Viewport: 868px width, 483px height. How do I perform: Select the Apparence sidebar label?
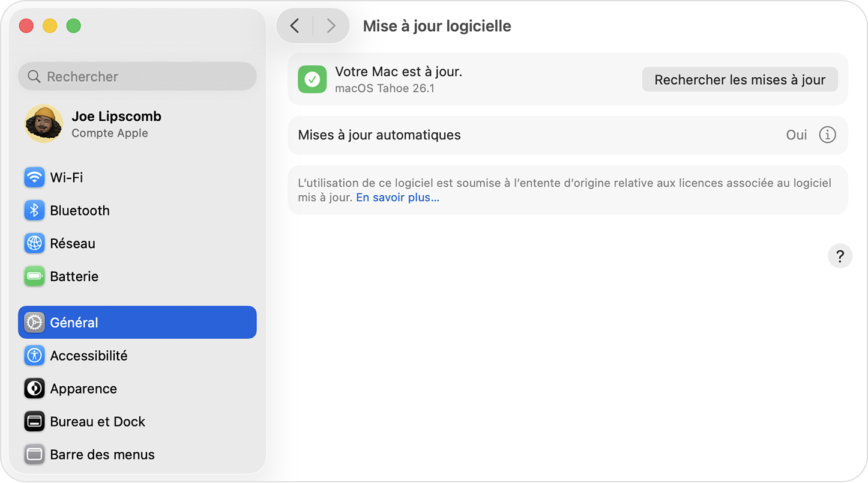coord(83,389)
